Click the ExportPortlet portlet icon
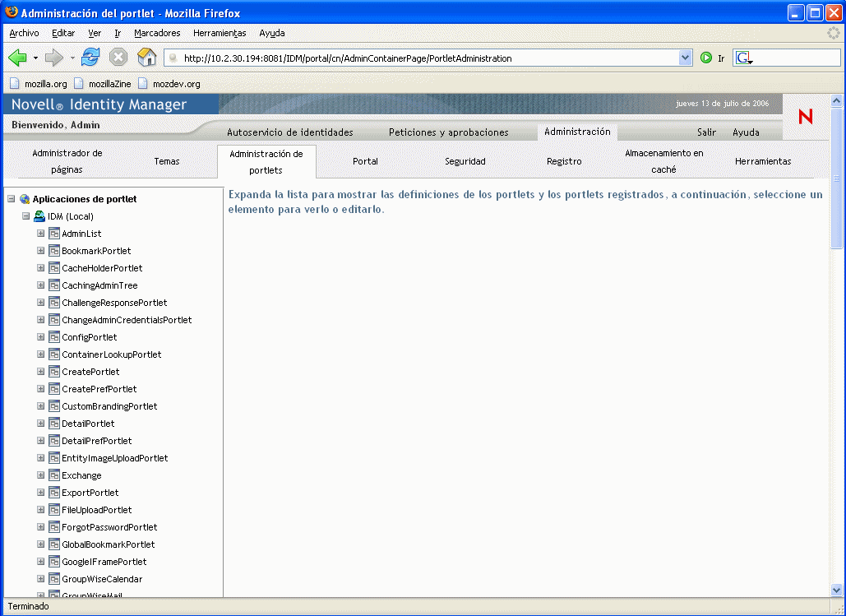This screenshot has width=846, height=616. [x=54, y=493]
